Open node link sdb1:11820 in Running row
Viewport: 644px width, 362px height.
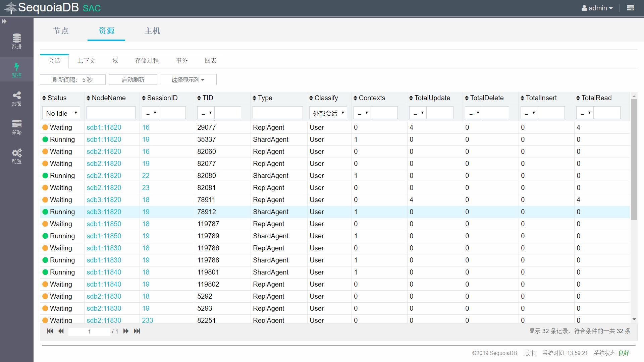point(104,139)
